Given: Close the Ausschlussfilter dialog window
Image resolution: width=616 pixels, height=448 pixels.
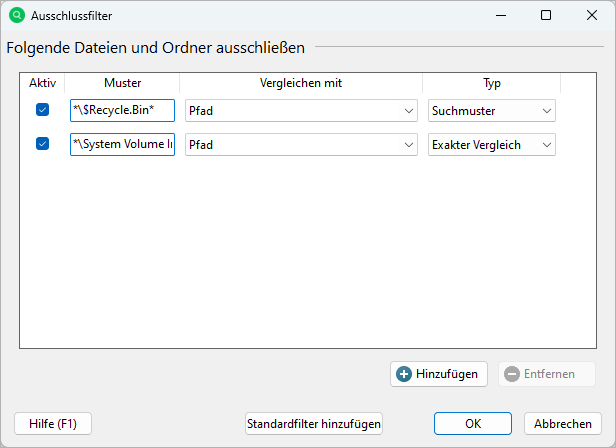Looking at the screenshot, I should tap(592, 15).
